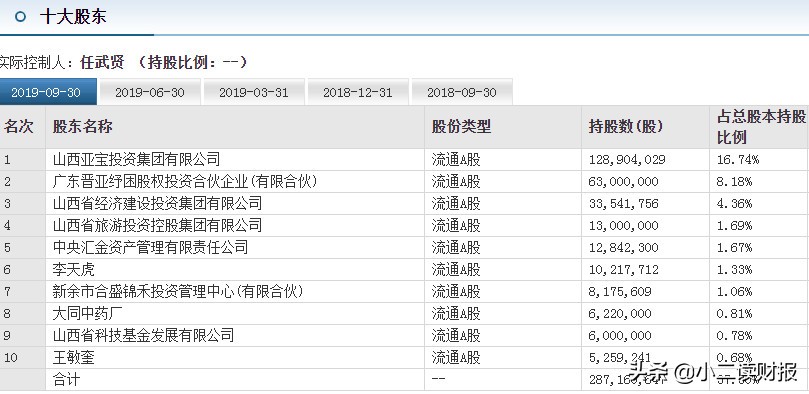Switch to the 2019-06-30 tab
This screenshot has width=809, height=394.
coord(150,92)
